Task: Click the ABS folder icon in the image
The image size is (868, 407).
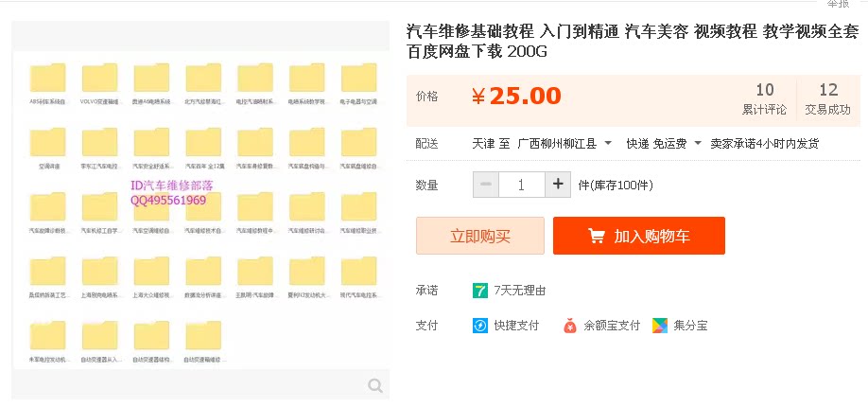Action: (47, 78)
